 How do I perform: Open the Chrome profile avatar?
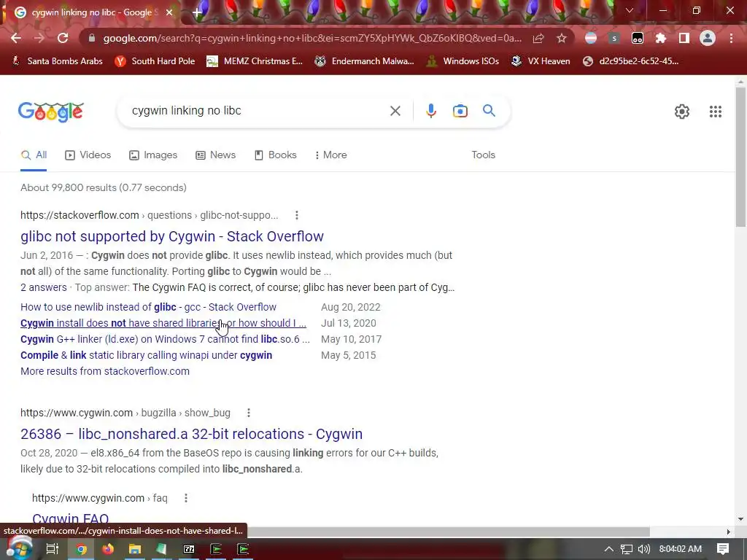click(708, 38)
